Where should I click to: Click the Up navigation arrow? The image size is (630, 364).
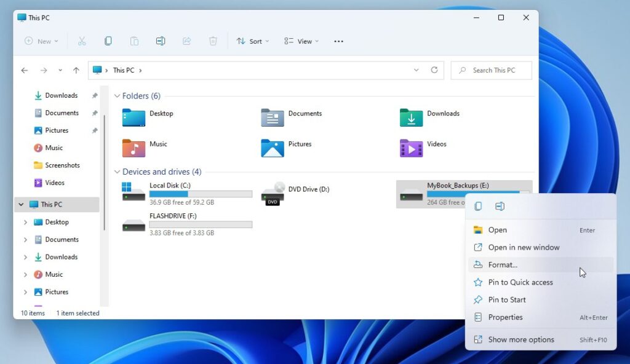pos(76,70)
